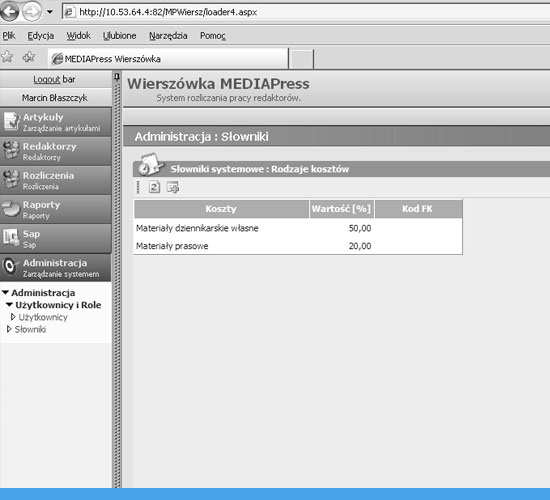Open the Edycja menu

(41, 35)
